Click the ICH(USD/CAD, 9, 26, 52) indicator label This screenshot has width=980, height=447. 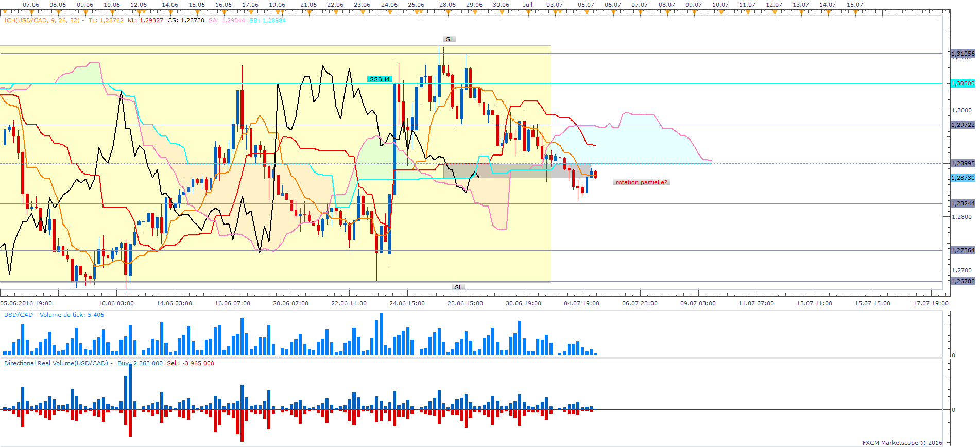[x=42, y=20]
